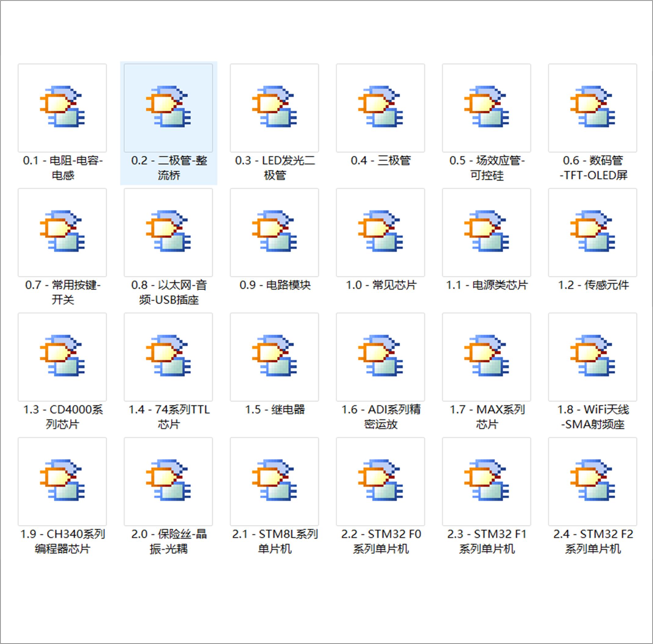Viewport: 653px width, 644px height.
Task: Select the 1.1 电源类芯片 library icon
Action: click(487, 232)
